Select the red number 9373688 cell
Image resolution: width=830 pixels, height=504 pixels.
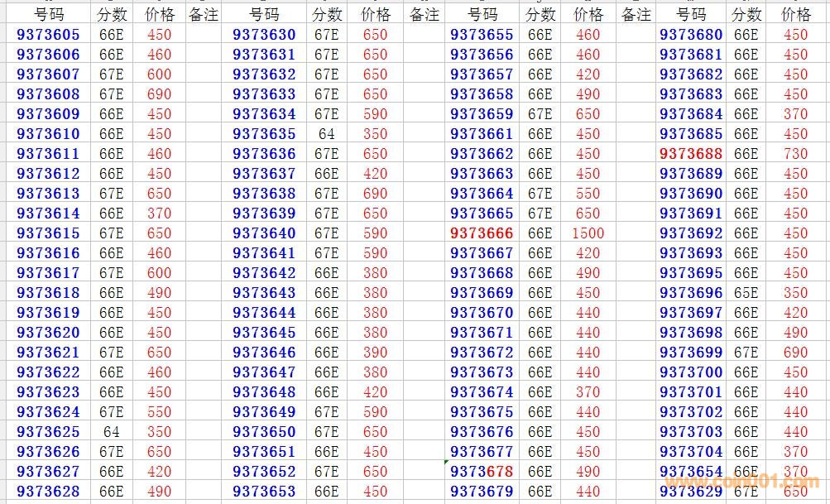point(691,154)
